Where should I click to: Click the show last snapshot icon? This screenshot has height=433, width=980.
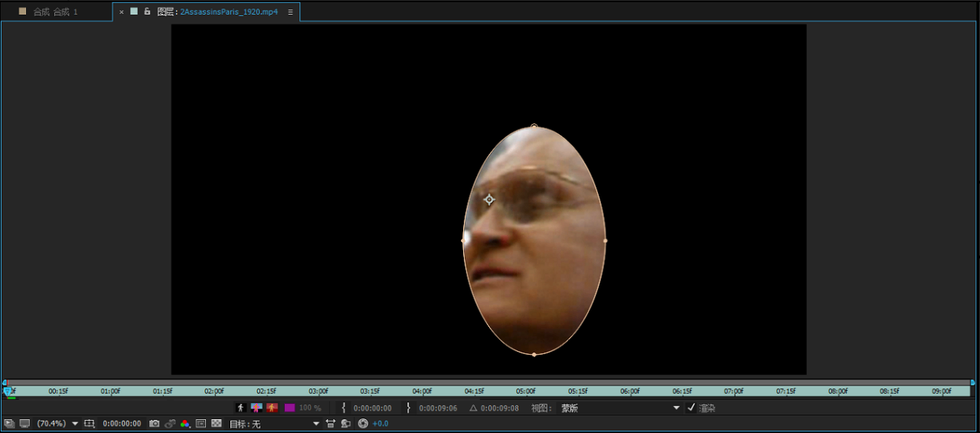coord(170,424)
